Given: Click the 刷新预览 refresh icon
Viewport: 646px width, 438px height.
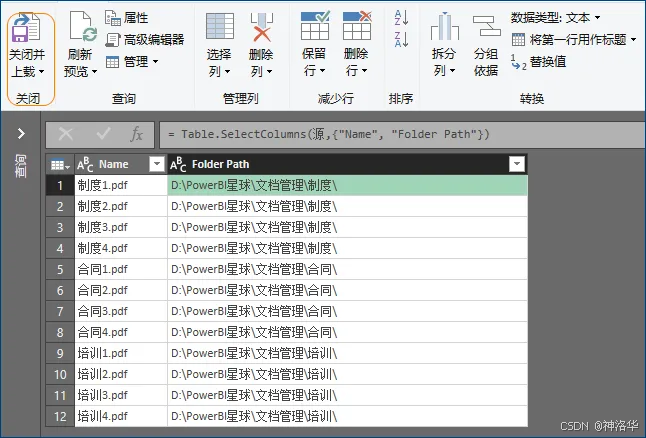Looking at the screenshot, I should tap(82, 28).
